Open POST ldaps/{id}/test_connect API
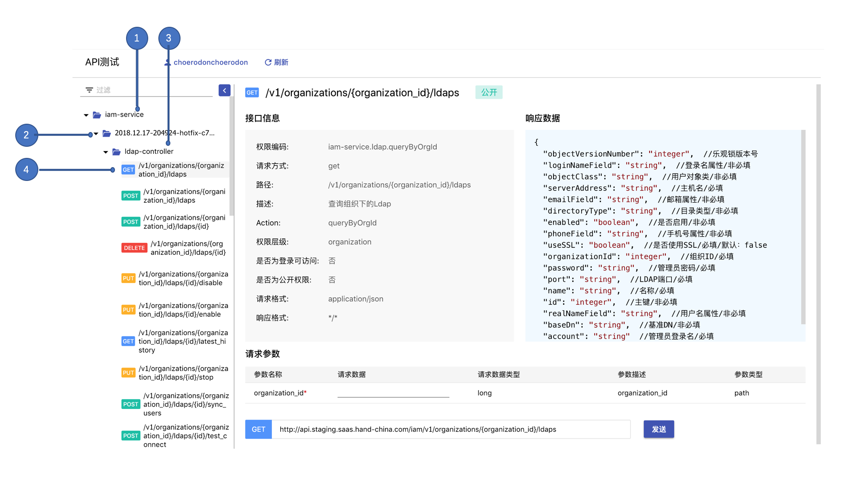 tap(186, 436)
